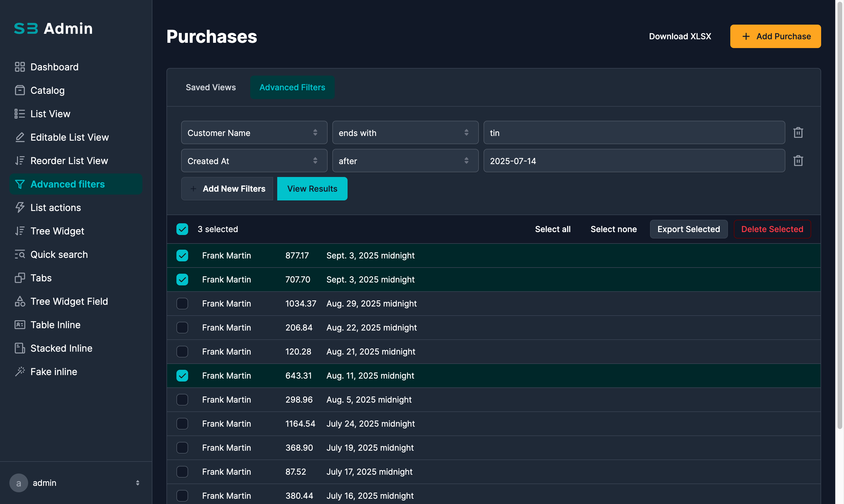Delete the Customer Name filter via trash icon
The width and height of the screenshot is (844, 504).
[x=798, y=132]
